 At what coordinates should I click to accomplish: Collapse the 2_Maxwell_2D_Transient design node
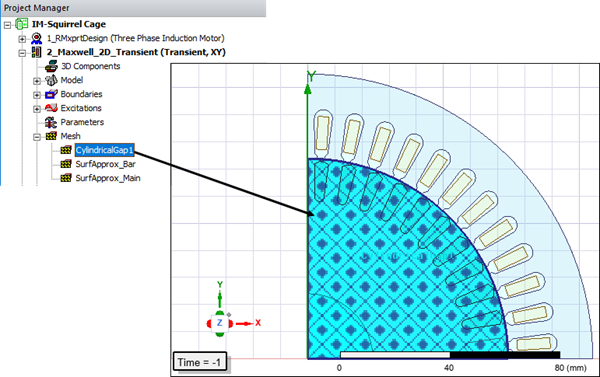[x=22, y=53]
